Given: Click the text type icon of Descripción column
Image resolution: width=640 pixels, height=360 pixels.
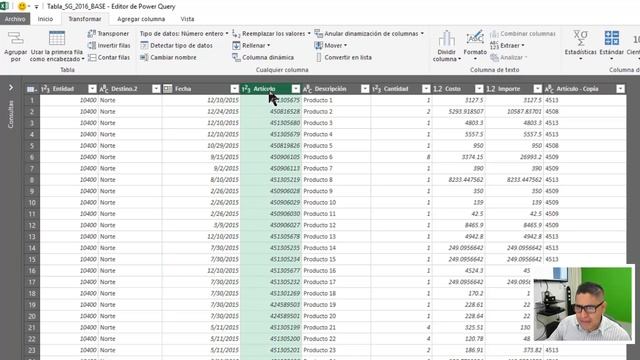Looking at the screenshot, I should pyautogui.click(x=308, y=89).
